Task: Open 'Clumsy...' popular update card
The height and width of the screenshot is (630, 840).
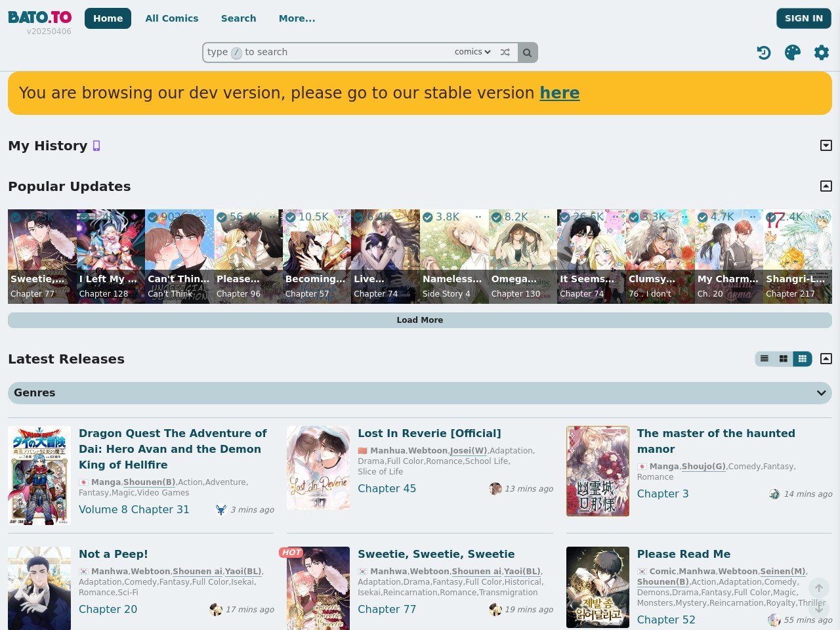Action: click(660, 257)
